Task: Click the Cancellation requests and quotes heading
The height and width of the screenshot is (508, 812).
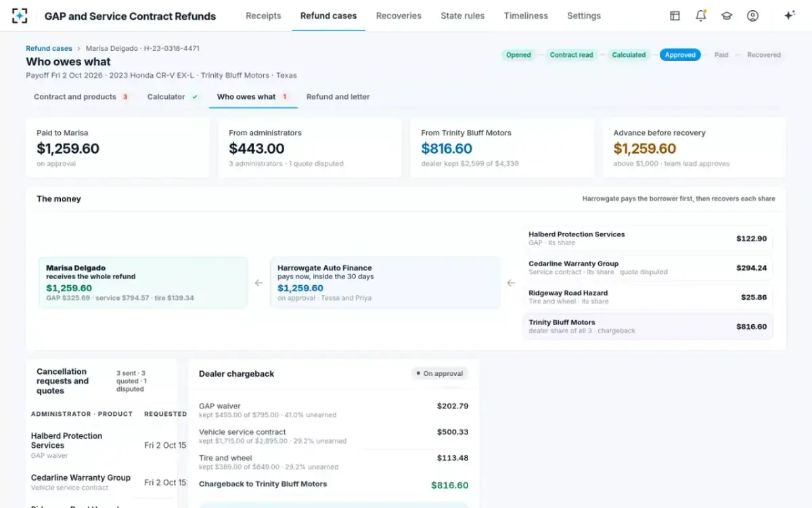Action: click(62, 381)
